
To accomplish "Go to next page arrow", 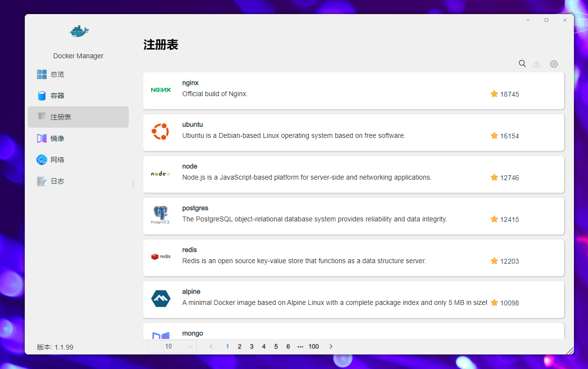I will pos(331,346).
